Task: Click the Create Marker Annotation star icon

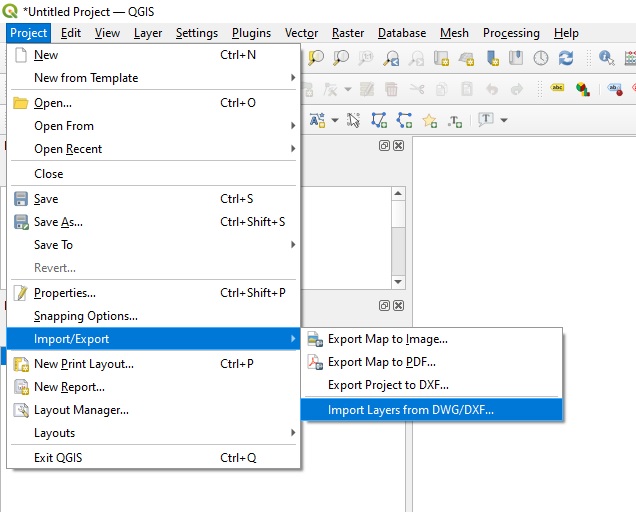Action: pyautogui.click(x=430, y=120)
